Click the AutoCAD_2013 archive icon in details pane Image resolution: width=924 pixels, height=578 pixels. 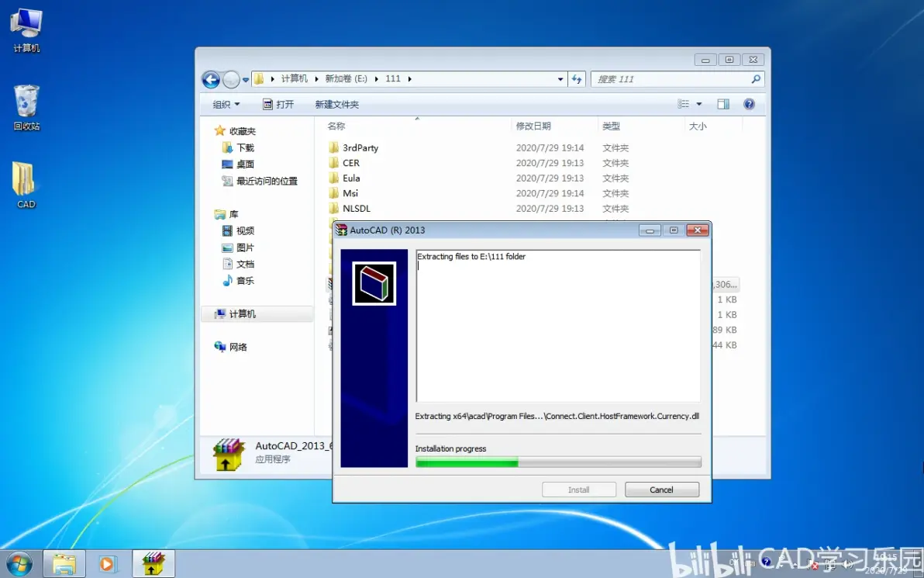[229, 453]
